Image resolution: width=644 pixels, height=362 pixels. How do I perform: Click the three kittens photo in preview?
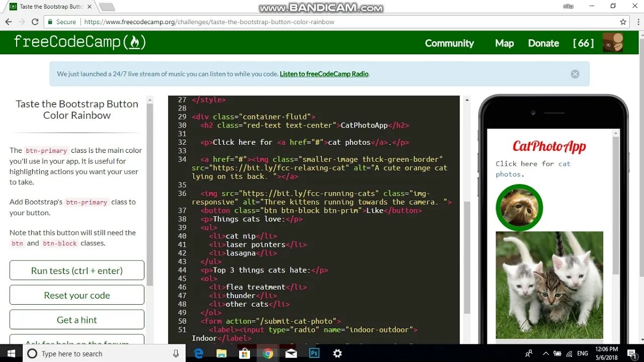point(549,285)
